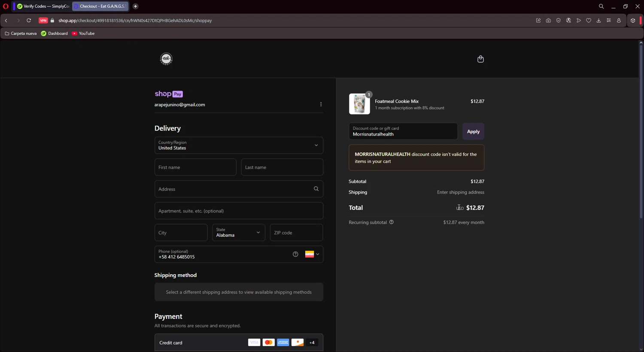Open the downloads icon
The height and width of the screenshot is (352, 644).
[598, 21]
